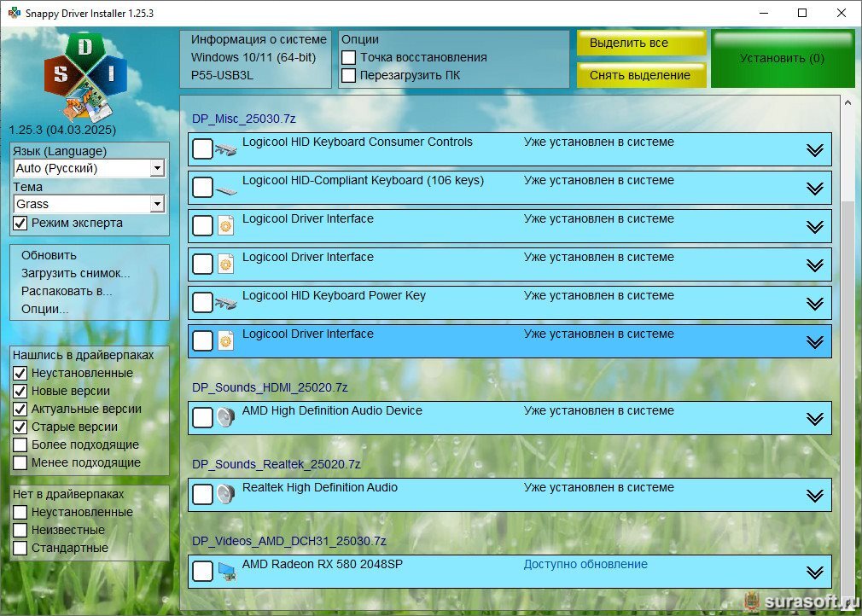Screen dimensions: 862x616
Task: Click the DP_Sounds_Realtek_25020.7z heading
Action: pos(276,464)
